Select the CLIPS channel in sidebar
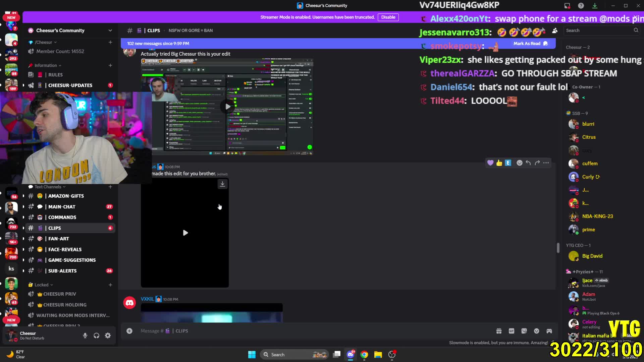Screen dimensions: 644x362 [x=70, y=228]
